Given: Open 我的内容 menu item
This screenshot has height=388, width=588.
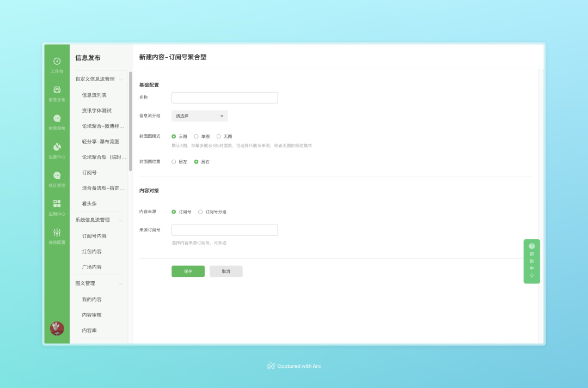Looking at the screenshot, I should [92, 299].
